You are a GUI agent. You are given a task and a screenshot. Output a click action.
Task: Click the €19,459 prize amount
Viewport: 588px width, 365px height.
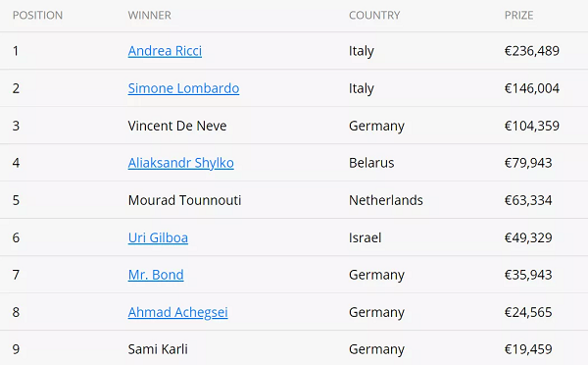[528, 349]
